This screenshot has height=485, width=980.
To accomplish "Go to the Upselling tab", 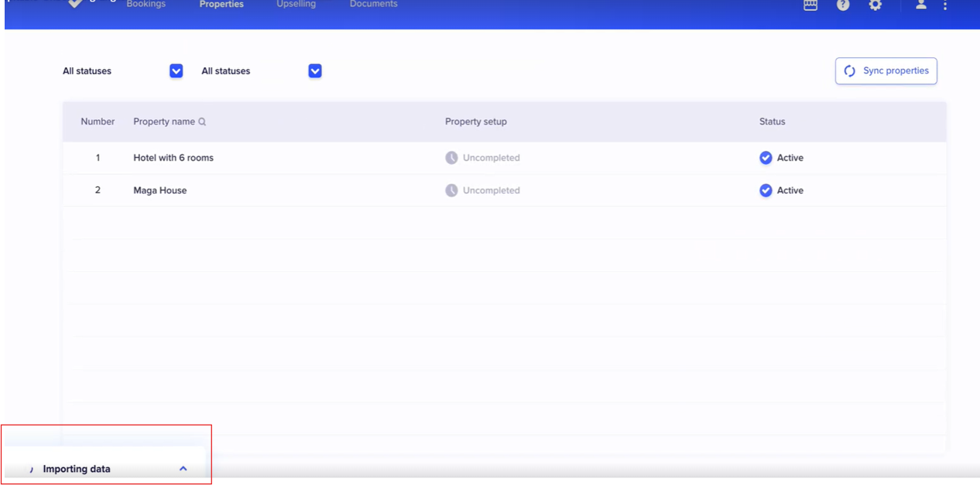I will [296, 5].
